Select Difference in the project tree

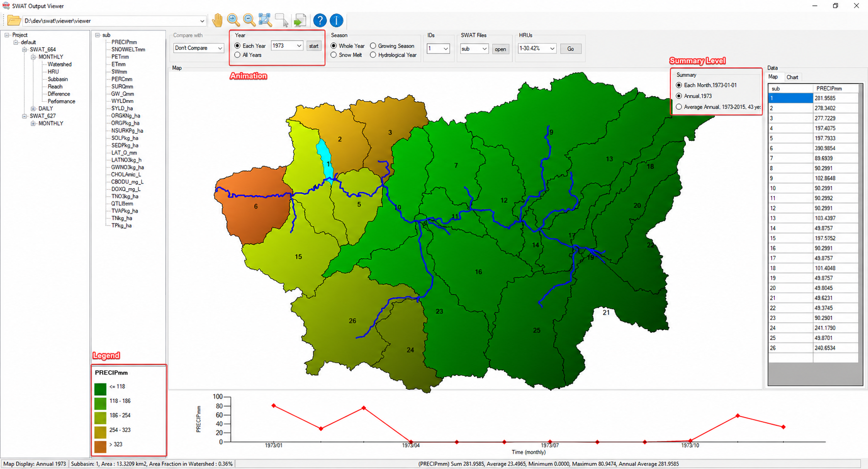pyautogui.click(x=59, y=94)
